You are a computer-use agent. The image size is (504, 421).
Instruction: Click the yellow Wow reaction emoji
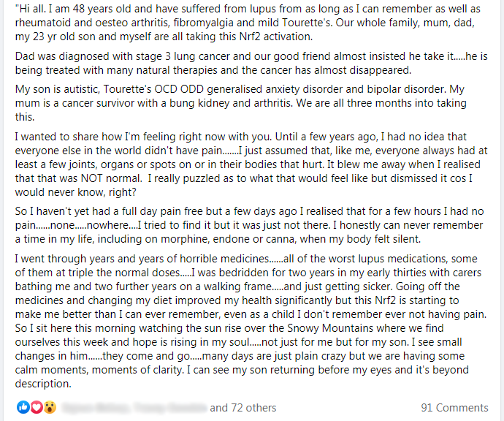[x=50, y=408]
